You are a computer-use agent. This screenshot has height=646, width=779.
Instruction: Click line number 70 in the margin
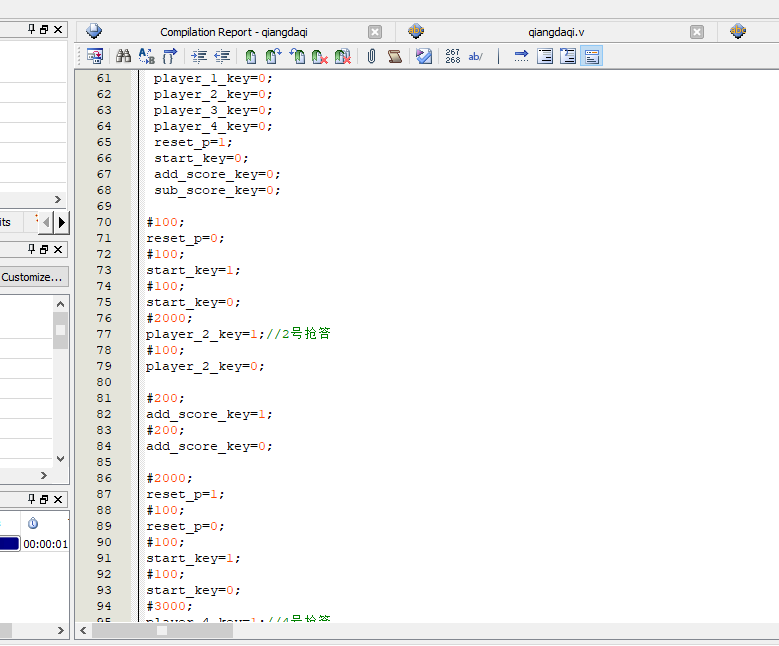[104, 222]
